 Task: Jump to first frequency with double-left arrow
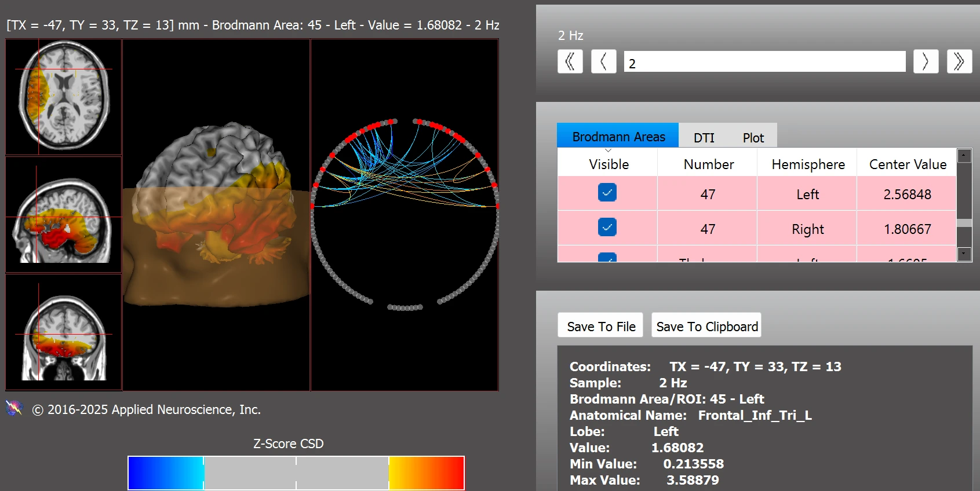(570, 61)
